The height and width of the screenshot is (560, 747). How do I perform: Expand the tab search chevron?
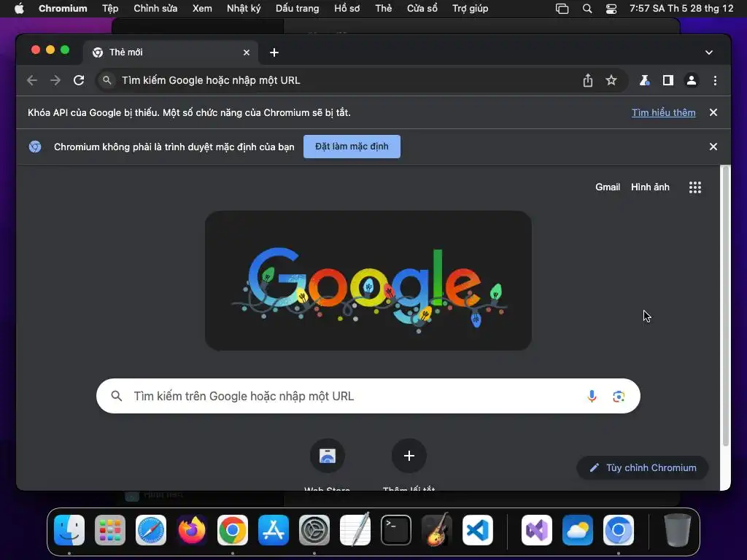[x=709, y=52]
